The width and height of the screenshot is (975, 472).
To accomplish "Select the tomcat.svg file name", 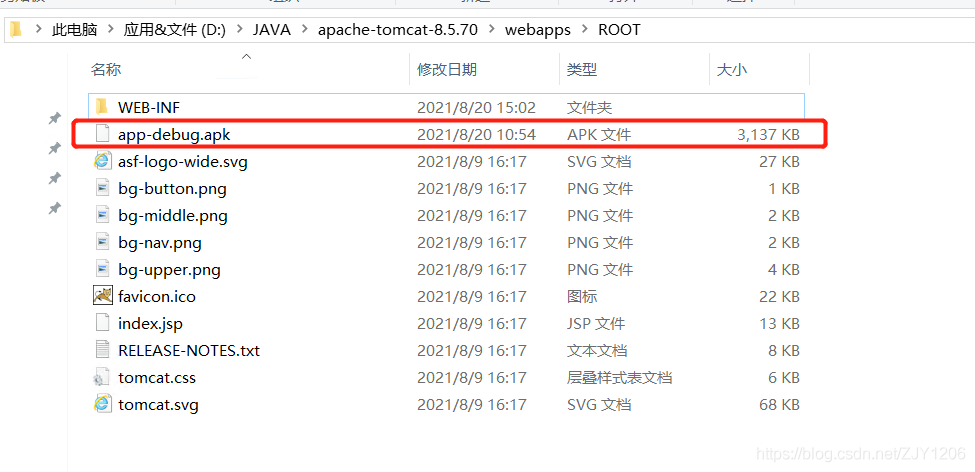I will point(159,405).
